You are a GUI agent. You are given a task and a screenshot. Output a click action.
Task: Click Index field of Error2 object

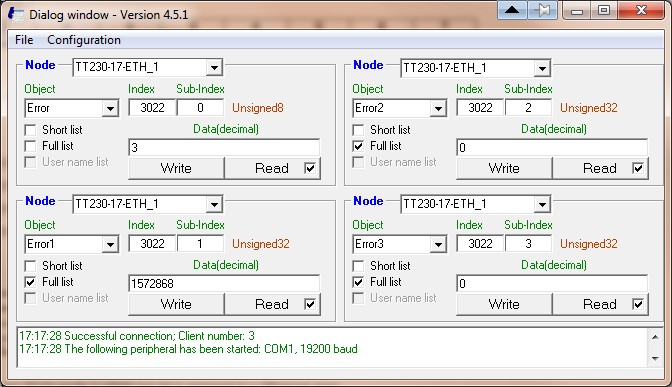(x=480, y=108)
